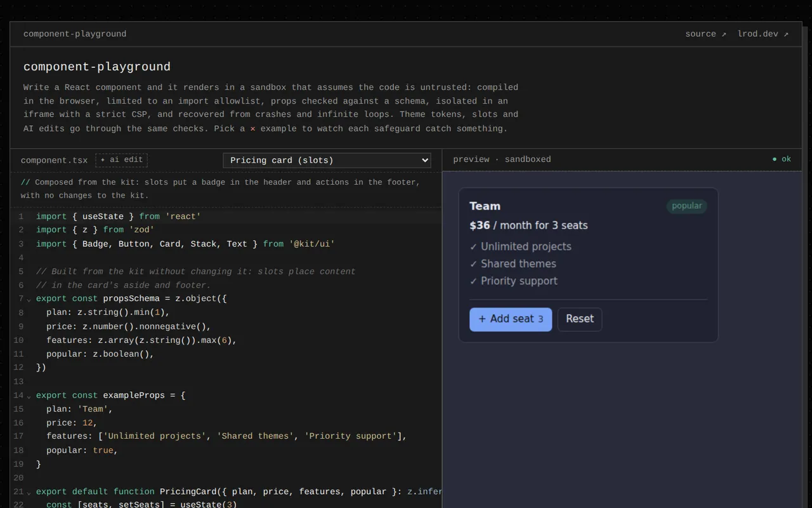Image resolution: width=812 pixels, height=508 pixels.
Task: Click the Unlimited projects feature line
Action: click(x=520, y=246)
